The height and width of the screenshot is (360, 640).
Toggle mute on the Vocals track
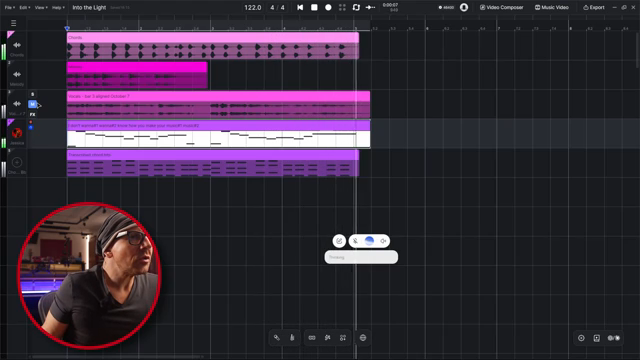click(33, 104)
